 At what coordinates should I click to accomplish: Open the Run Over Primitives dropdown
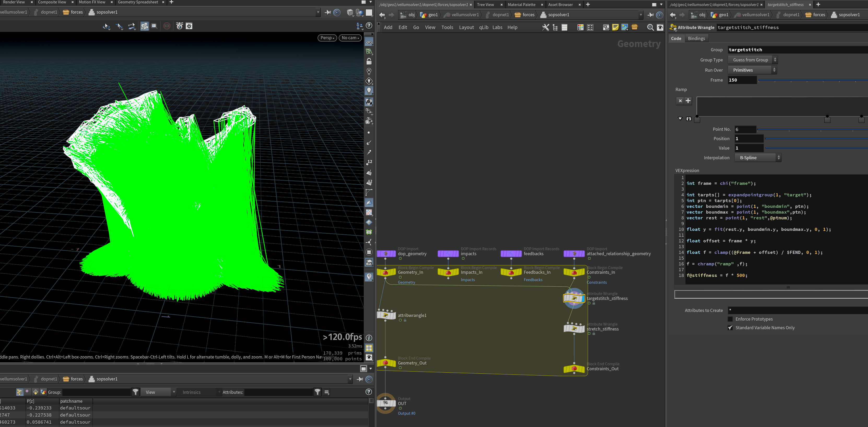(x=752, y=70)
